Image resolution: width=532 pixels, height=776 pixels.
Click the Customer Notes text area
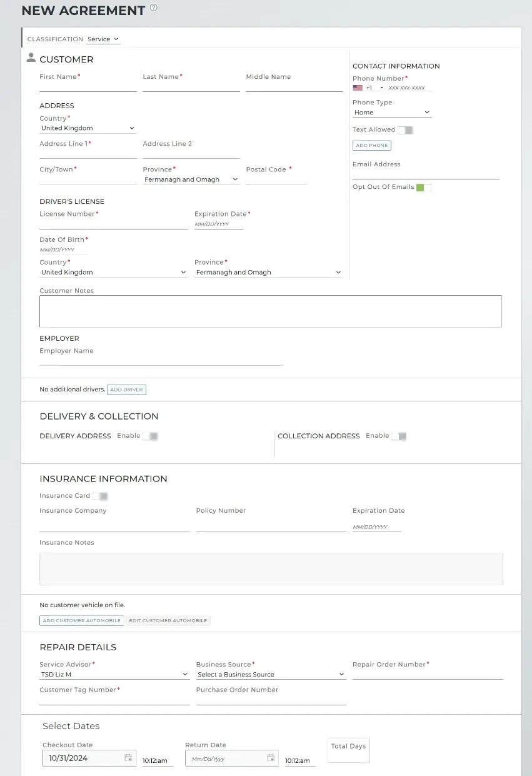271,311
